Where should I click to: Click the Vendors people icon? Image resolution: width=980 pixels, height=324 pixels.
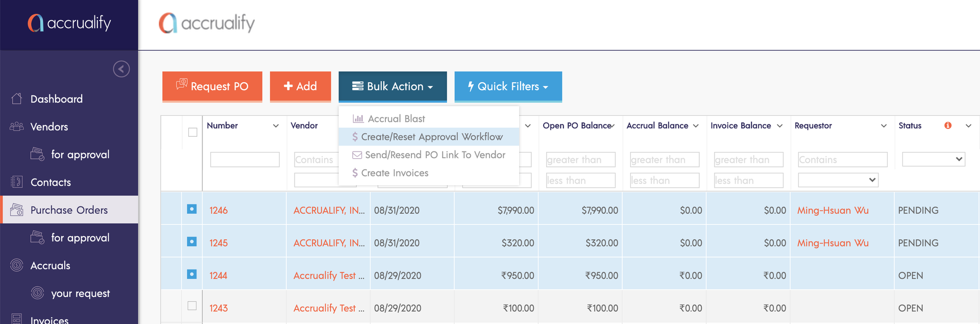tap(17, 127)
